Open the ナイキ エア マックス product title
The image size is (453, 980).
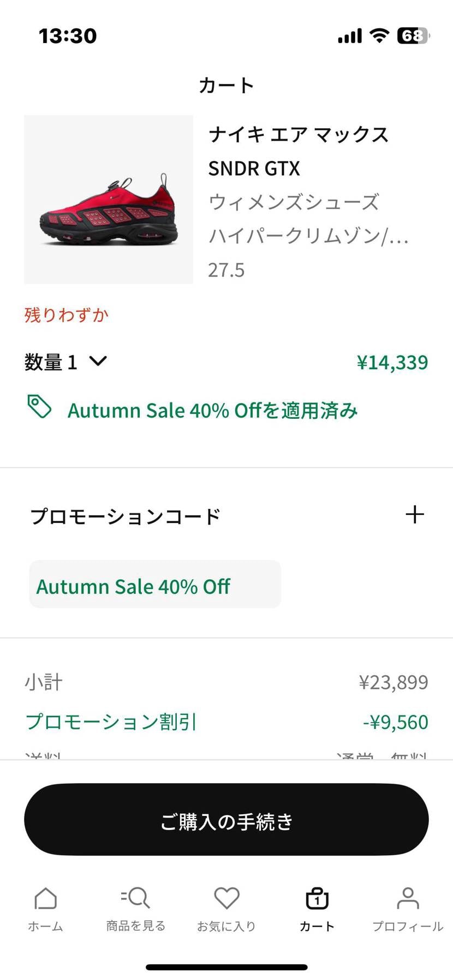coord(299,135)
